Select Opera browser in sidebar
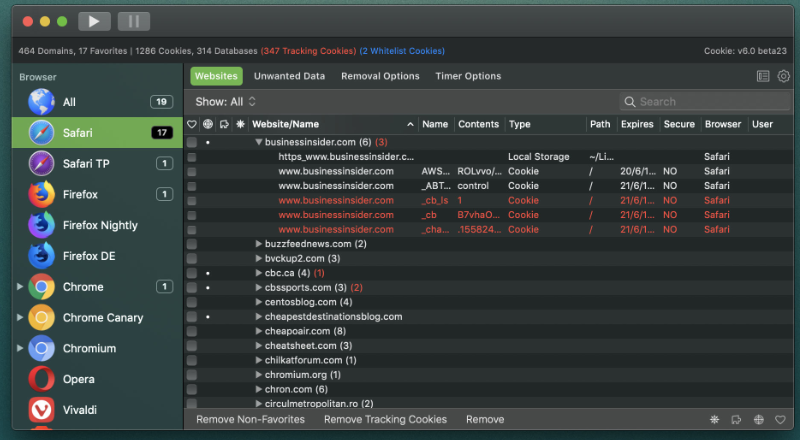Image resolution: width=800 pixels, height=440 pixels. (x=78, y=379)
